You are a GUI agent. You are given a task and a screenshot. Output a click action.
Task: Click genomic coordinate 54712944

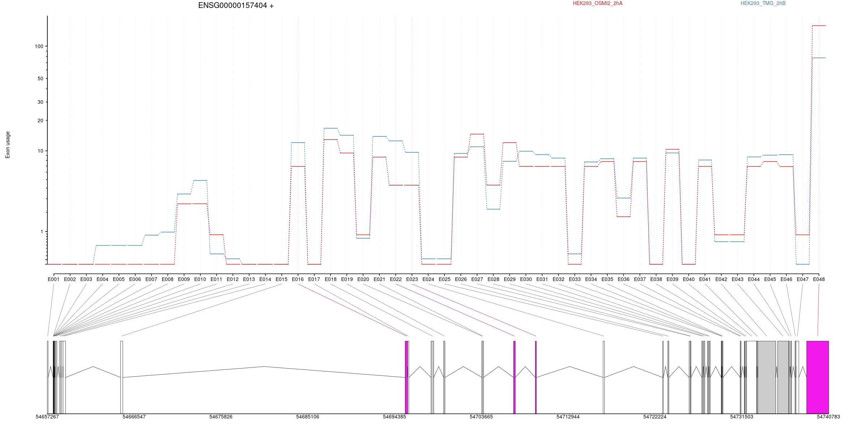568,417
